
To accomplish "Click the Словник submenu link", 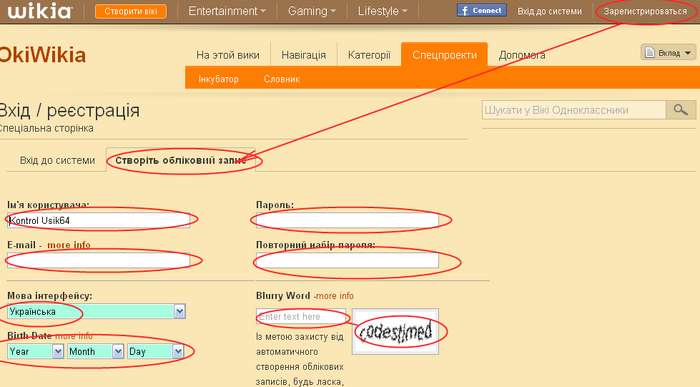I will pos(282,79).
